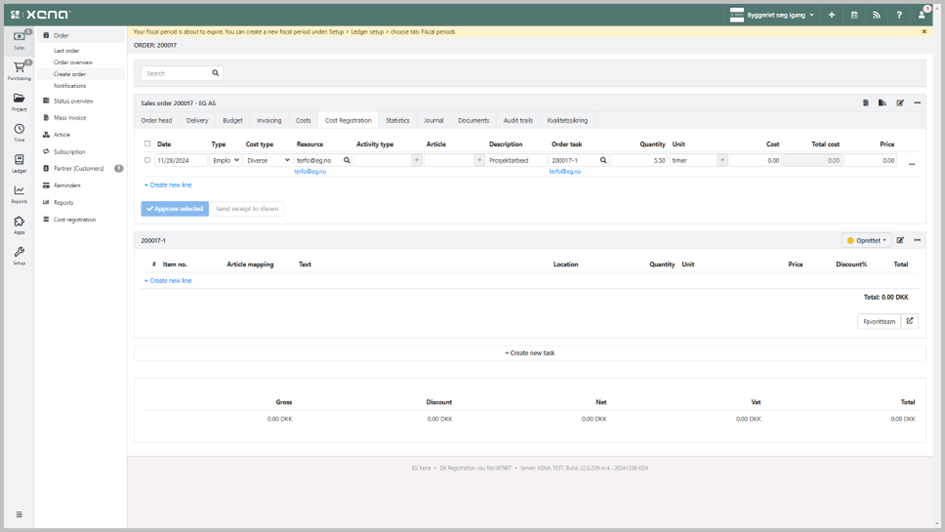The width and height of the screenshot is (945, 532).
Task: Tick the select-all checkbox beside Date header
Action: (148, 144)
